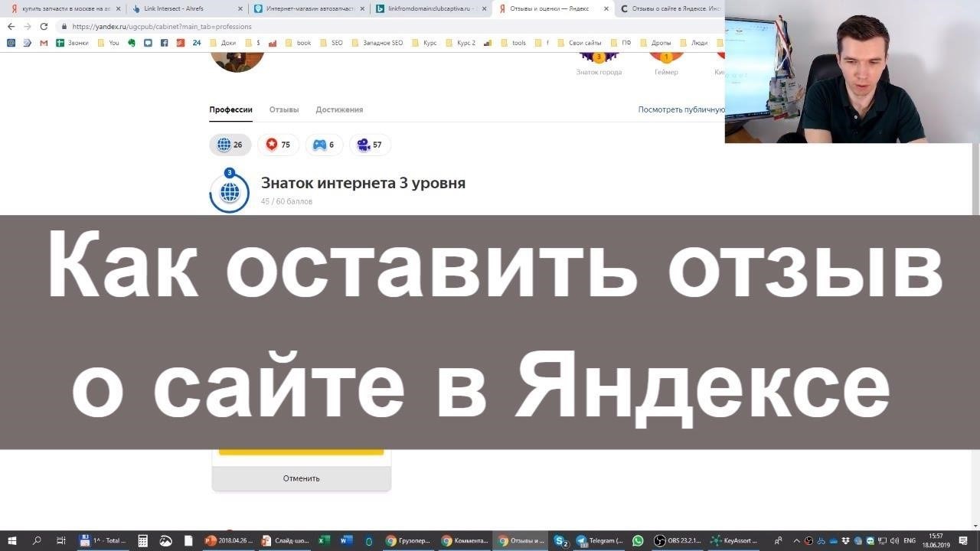
Task: Open the Windows Start menu
Action: (11, 540)
